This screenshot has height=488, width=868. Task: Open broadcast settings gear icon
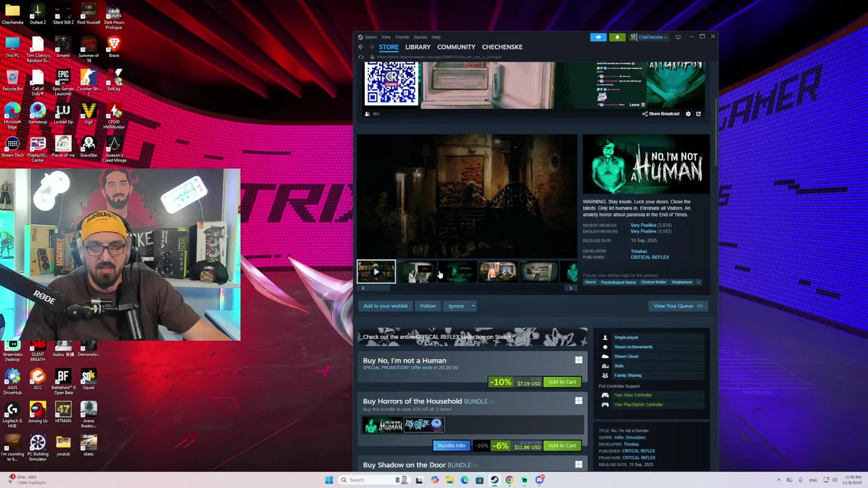pos(688,114)
